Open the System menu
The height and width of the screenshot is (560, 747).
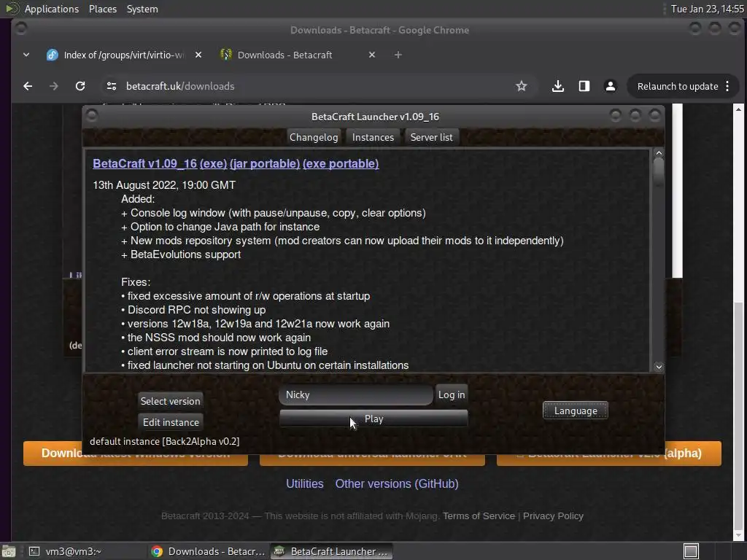pos(142,9)
